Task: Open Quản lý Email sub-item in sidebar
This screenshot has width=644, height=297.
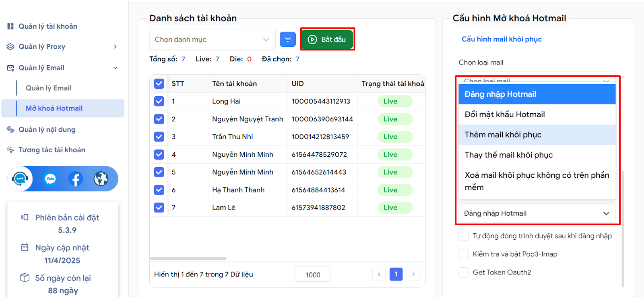Action: pyautogui.click(x=49, y=88)
